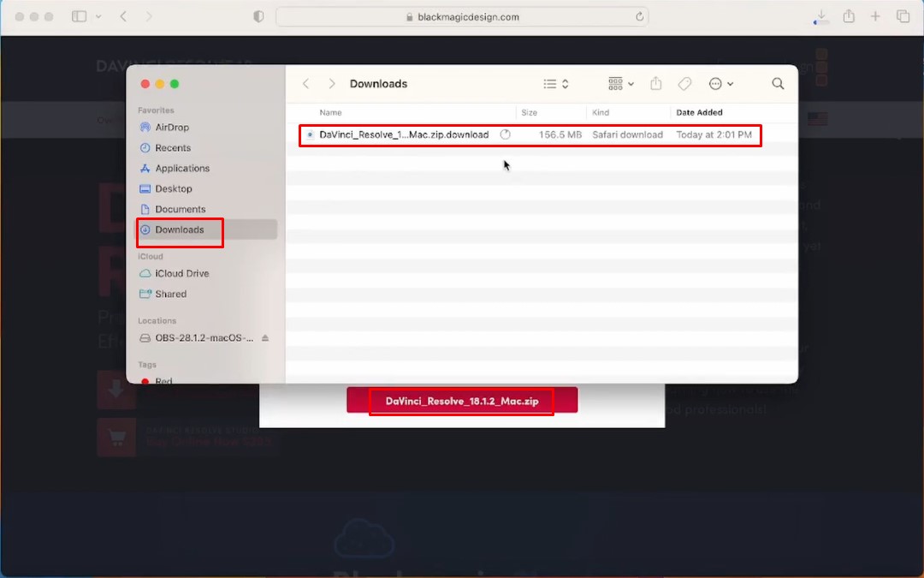Click Safari's Downloads icon in the toolbar

point(820,16)
